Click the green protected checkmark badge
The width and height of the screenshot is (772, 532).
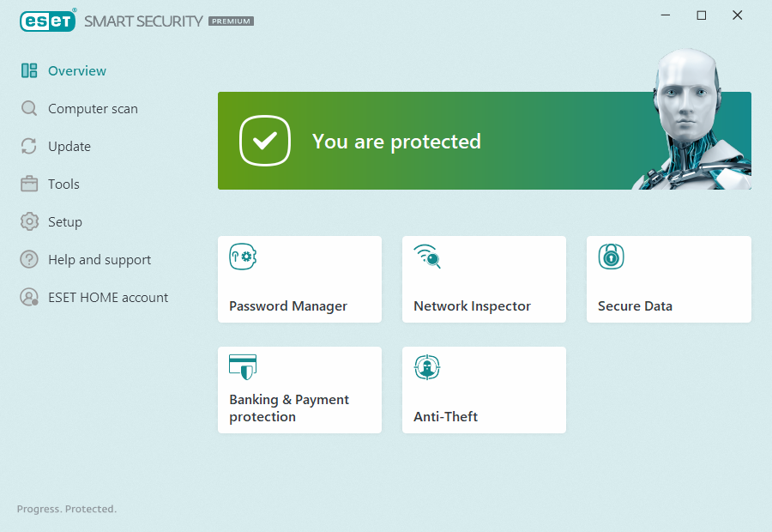tap(265, 142)
